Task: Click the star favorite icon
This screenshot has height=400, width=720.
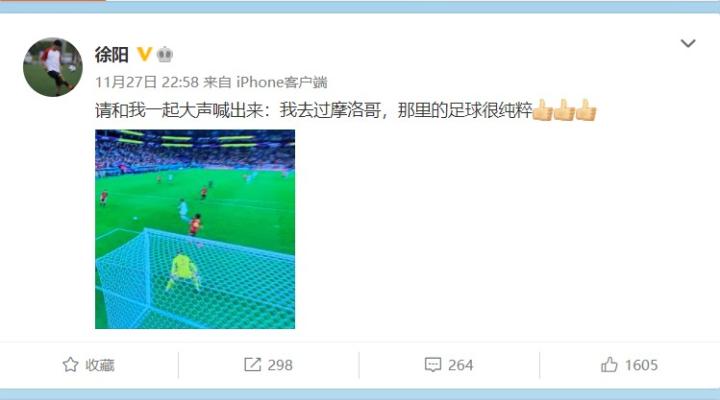Action: point(70,365)
